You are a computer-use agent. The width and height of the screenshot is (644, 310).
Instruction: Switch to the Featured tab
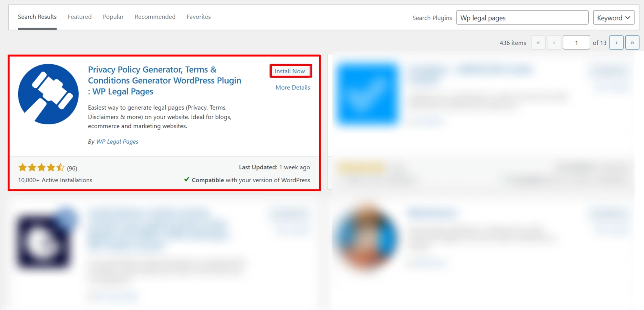(80, 17)
